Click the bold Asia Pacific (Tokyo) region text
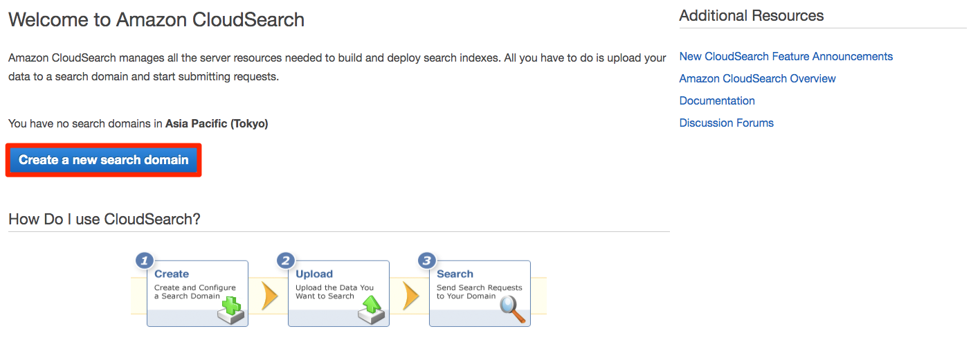 coord(217,123)
